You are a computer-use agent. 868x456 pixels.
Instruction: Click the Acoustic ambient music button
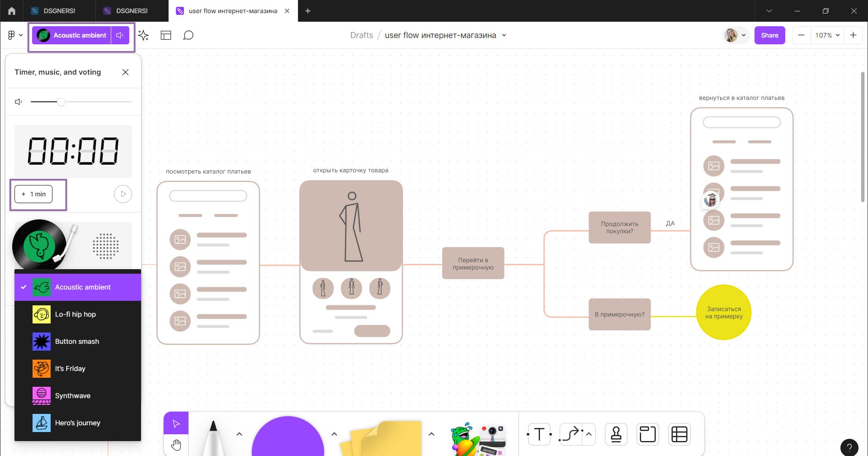[71, 35]
